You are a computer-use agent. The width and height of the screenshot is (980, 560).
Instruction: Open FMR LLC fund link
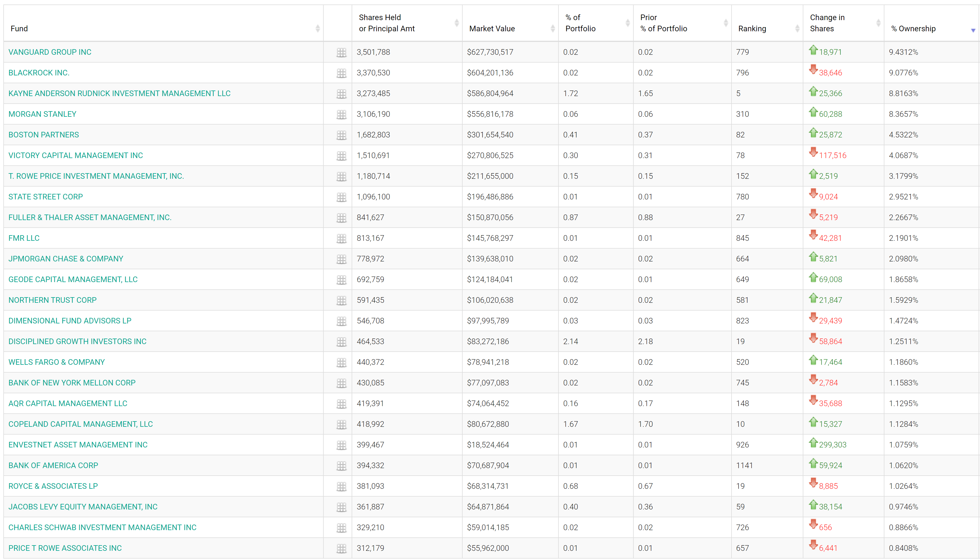[x=24, y=238]
